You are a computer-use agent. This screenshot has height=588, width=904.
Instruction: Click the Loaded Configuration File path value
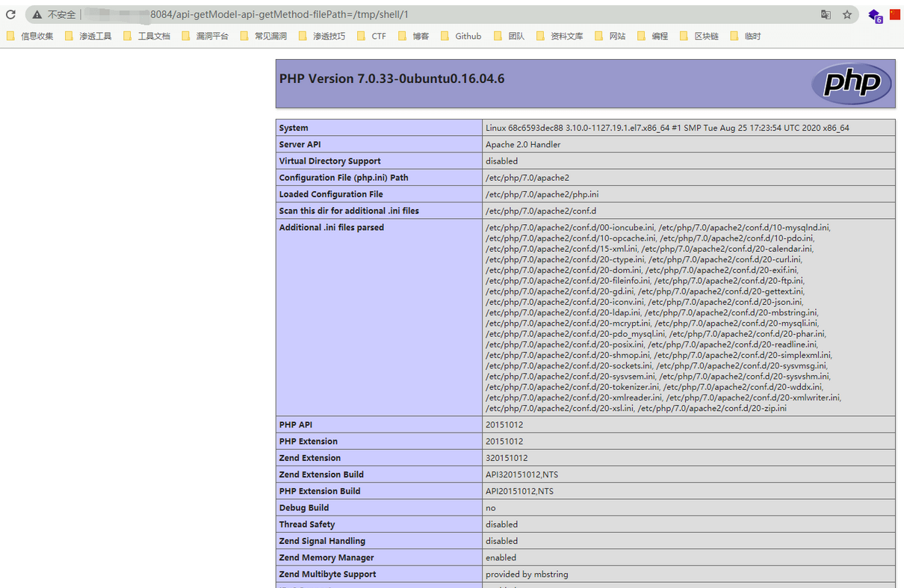[x=531, y=194]
